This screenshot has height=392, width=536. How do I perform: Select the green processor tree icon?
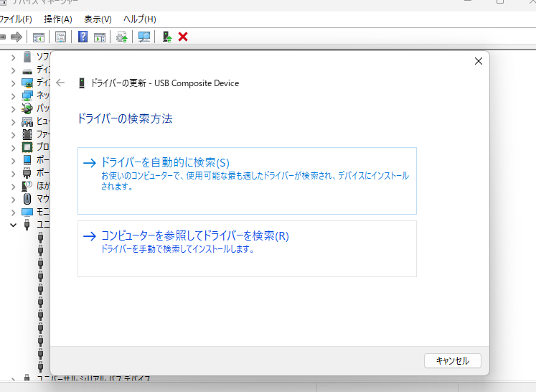click(27, 147)
